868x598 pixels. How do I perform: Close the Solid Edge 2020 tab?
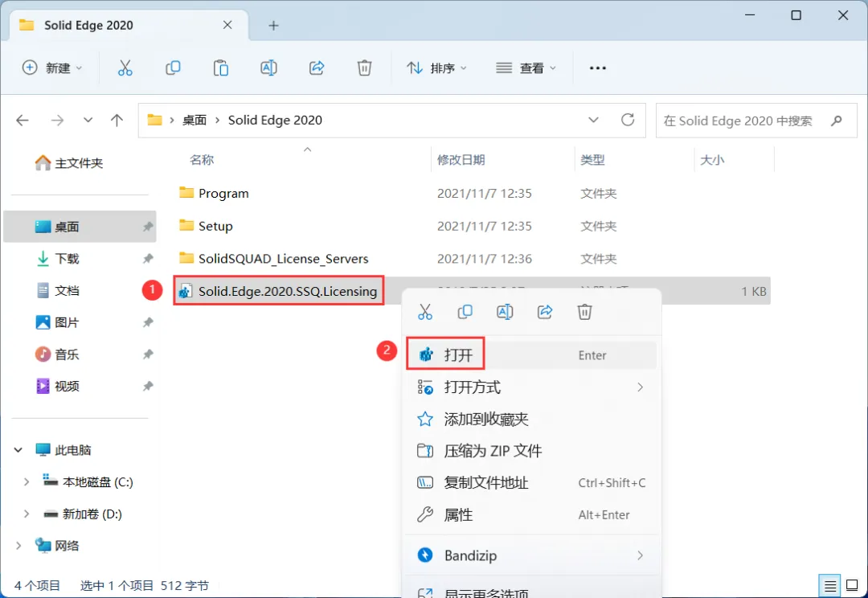[227, 25]
